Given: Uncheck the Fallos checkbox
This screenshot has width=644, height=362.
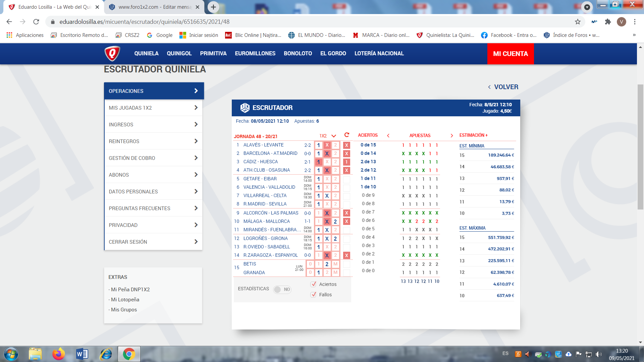Looking at the screenshot, I should [314, 295].
